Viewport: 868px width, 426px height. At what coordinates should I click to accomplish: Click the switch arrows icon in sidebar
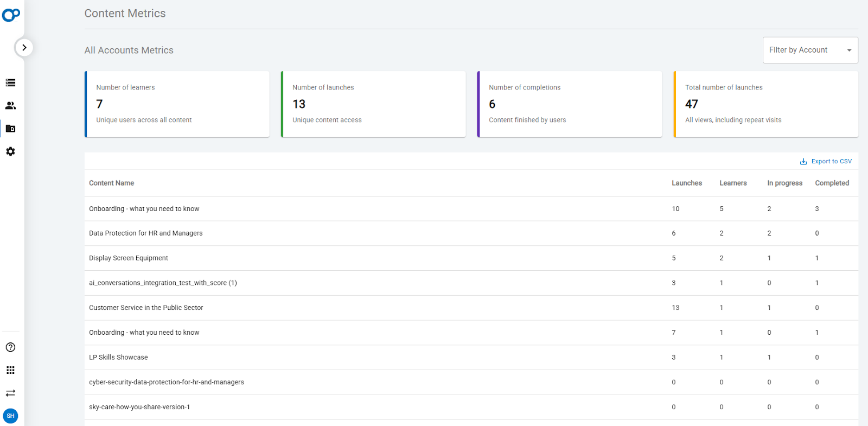click(x=10, y=393)
